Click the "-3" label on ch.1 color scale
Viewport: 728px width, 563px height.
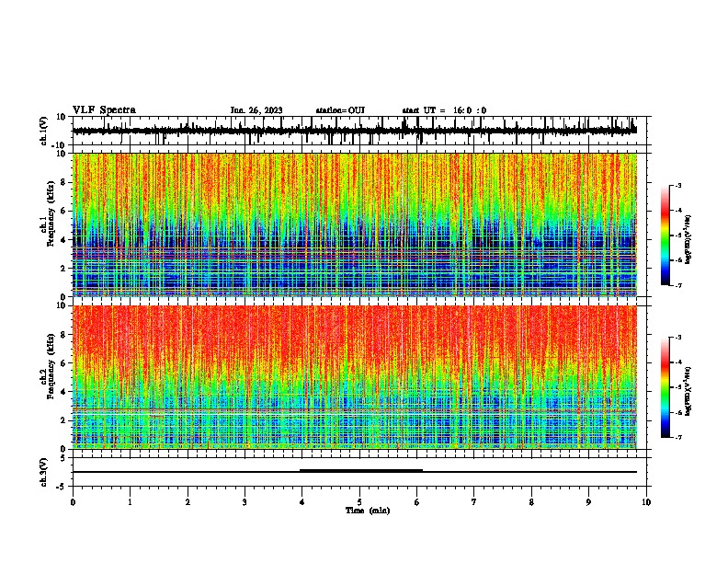(677, 185)
